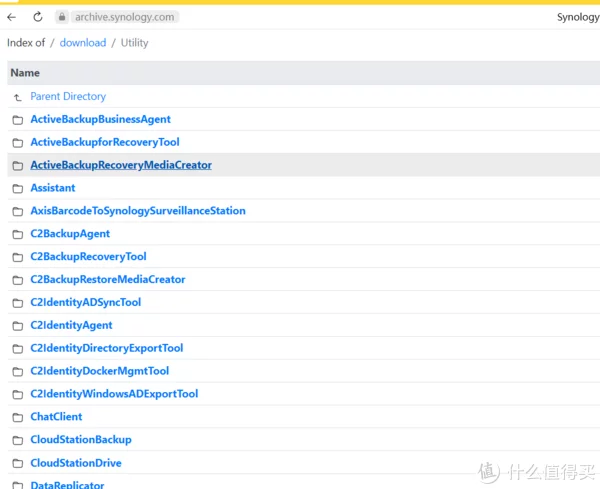
Task: Open the ActiveBackupforRecoveryTool folder link
Action: tap(105, 142)
